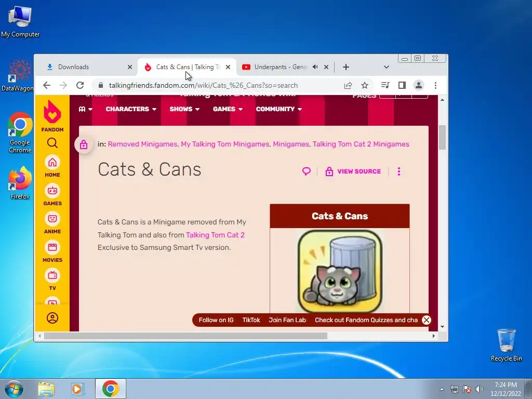Click the address bar URL
The width and height of the screenshot is (532, 399).
[203, 86]
